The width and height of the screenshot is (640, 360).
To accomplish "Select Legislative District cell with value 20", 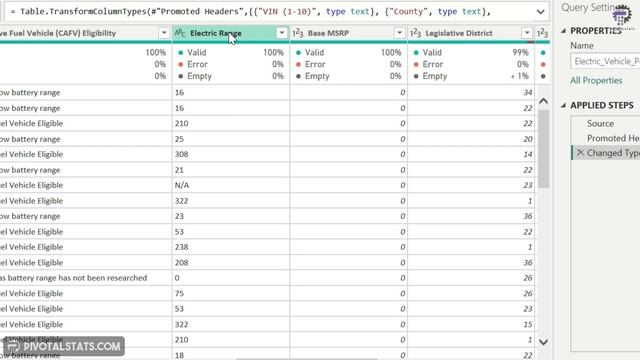I will pyautogui.click(x=471, y=139).
